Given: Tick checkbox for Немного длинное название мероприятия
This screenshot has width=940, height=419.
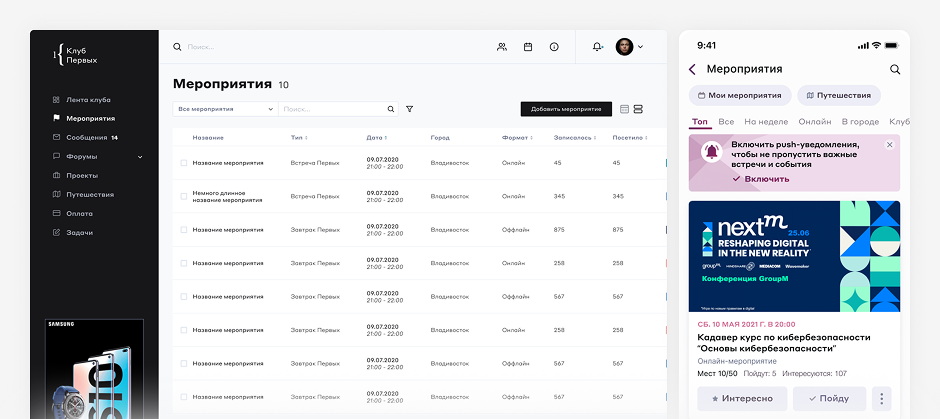Looking at the screenshot, I should [184, 196].
